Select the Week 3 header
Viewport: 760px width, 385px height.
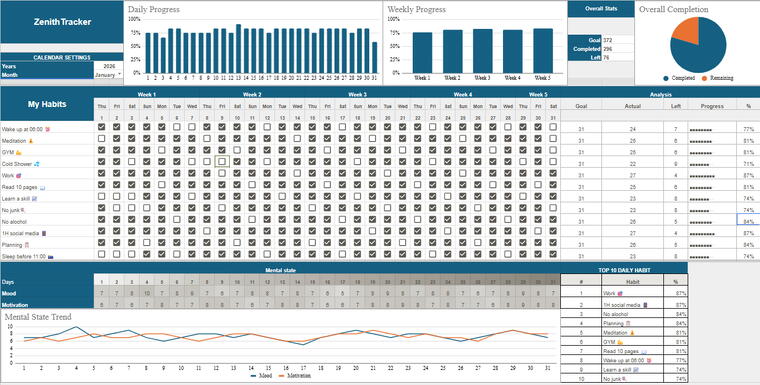(x=357, y=95)
